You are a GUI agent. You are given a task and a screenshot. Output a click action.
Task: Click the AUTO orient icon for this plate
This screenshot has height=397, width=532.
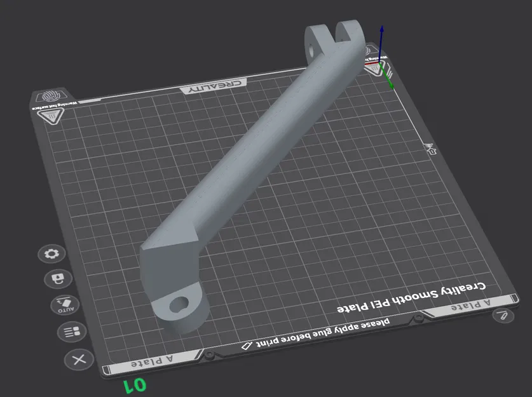65,305
